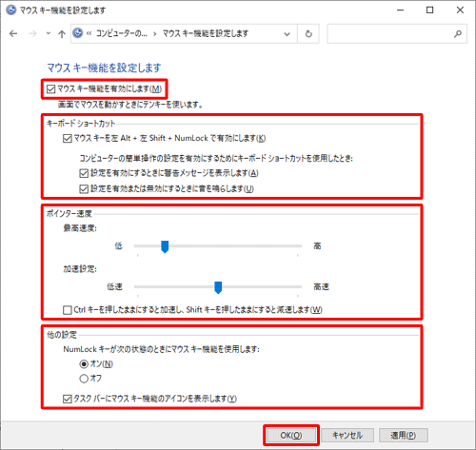
Task: Click the 適用(P) button
Action: click(404, 436)
